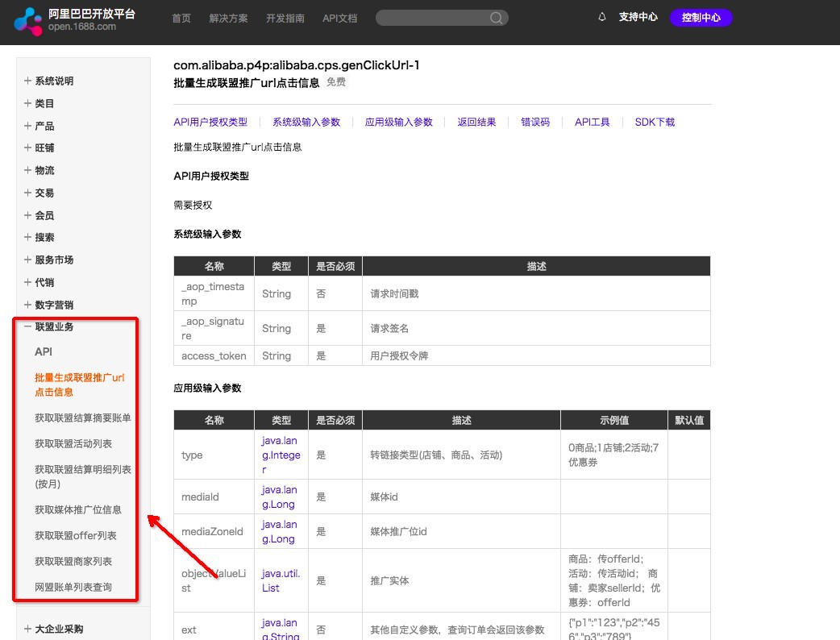The image size is (840, 640).
Task: Click the search magnifier icon
Action: tap(496, 19)
